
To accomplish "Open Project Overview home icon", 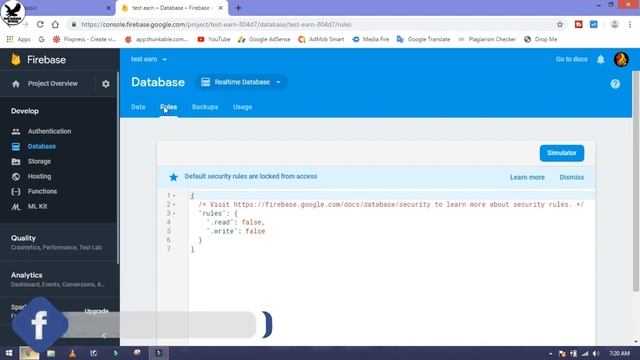I will pos(16,84).
